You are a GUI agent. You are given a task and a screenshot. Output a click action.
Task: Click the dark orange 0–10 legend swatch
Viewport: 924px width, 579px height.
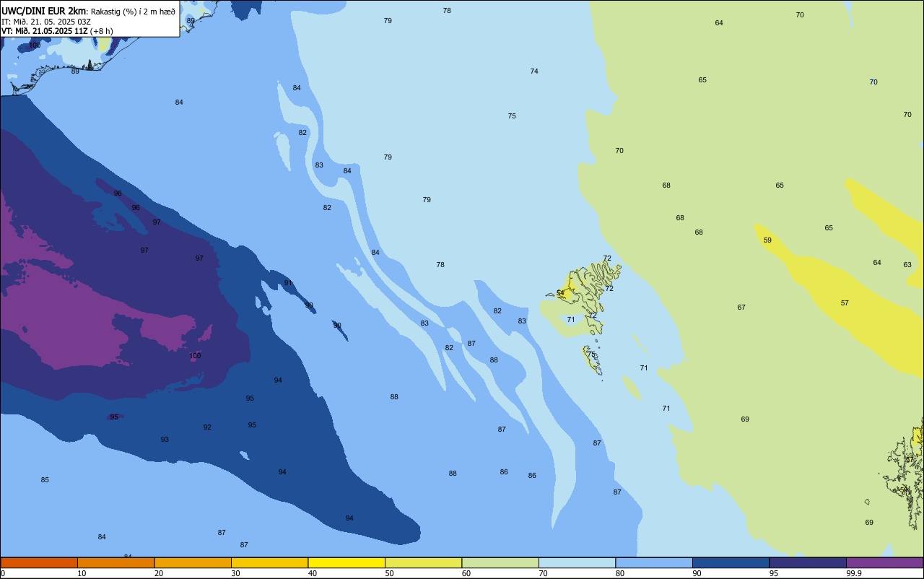[39, 562]
